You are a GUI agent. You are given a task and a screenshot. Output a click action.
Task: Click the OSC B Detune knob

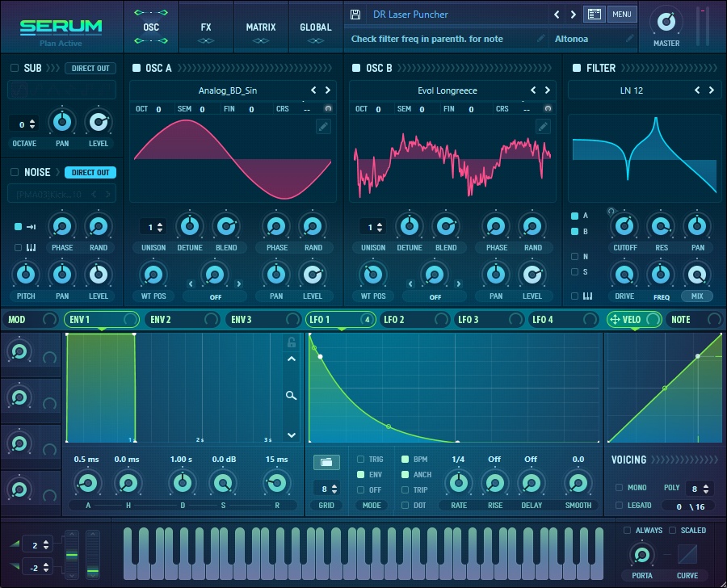coord(410,226)
